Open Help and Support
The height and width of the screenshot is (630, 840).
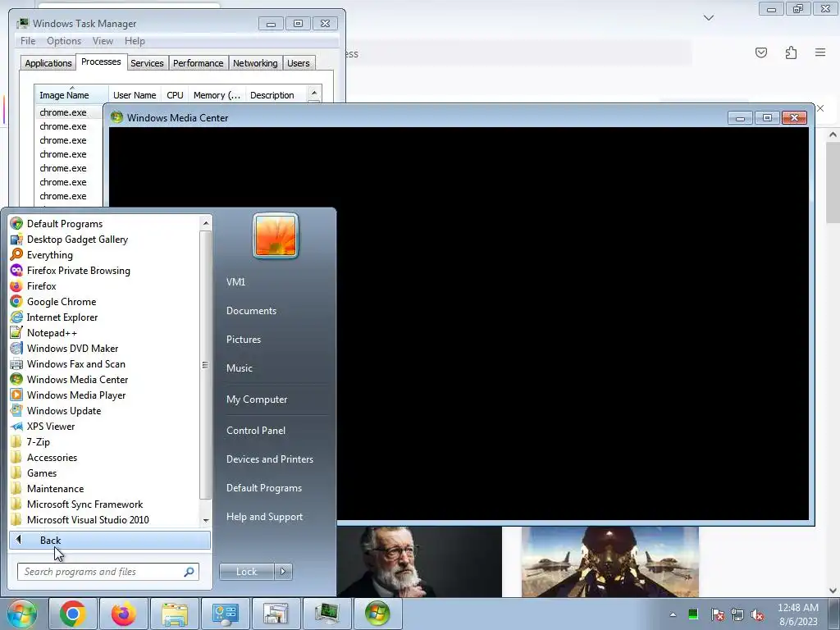click(x=264, y=517)
